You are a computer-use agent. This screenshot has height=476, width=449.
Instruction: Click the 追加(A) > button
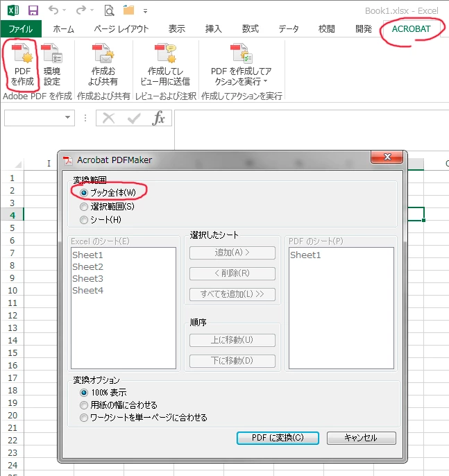point(232,253)
